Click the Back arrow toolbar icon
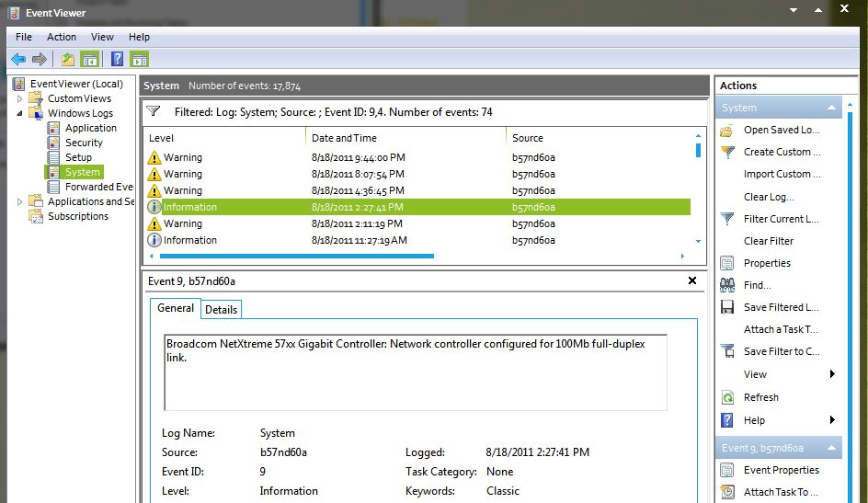The height and width of the screenshot is (503, 868). click(x=17, y=60)
